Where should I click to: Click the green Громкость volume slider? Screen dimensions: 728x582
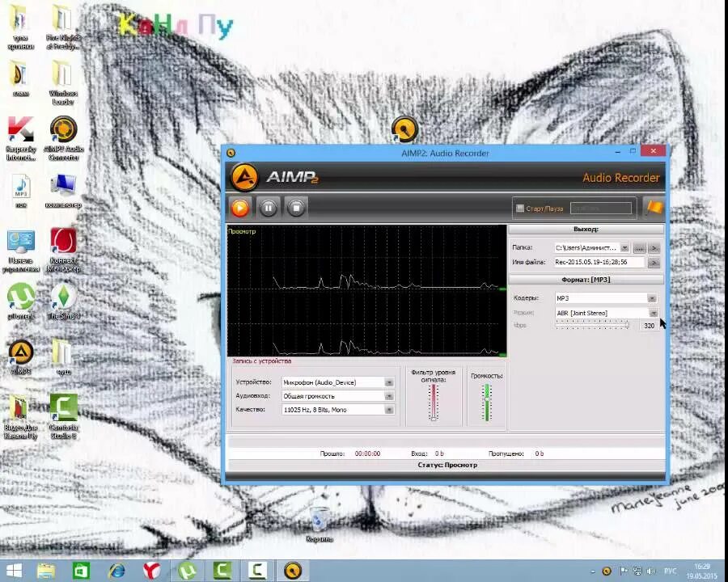487,403
